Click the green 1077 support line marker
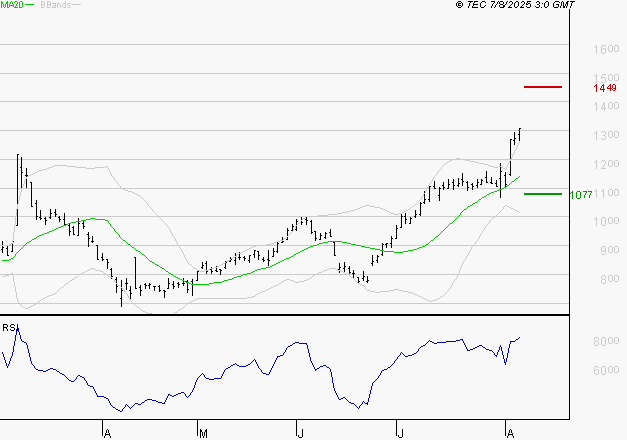 pos(542,194)
